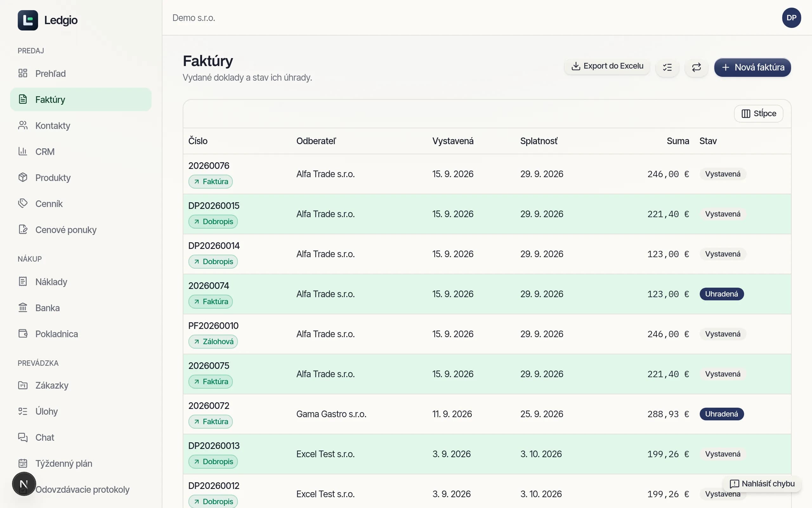Click the Demo s.r.o. company name
812x508 pixels.
(193, 18)
